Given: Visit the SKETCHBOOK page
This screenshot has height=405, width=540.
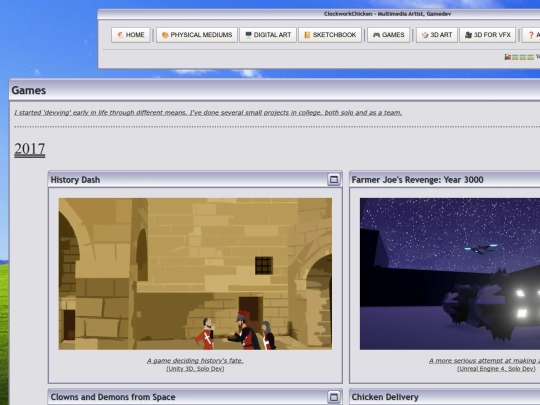Looking at the screenshot, I should [x=330, y=35].
